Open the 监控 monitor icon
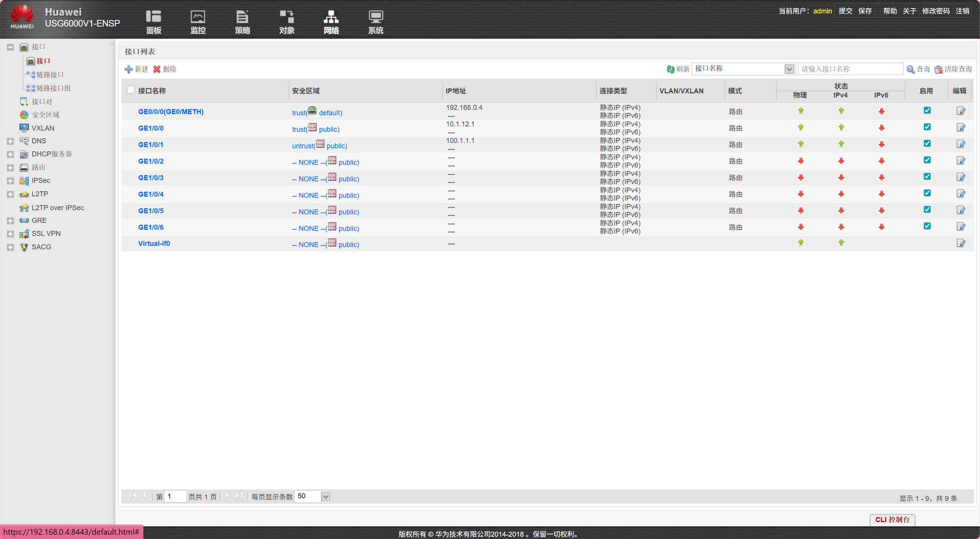The width and height of the screenshot is (980, 539). pyautogui.click(x=198, y=17)
